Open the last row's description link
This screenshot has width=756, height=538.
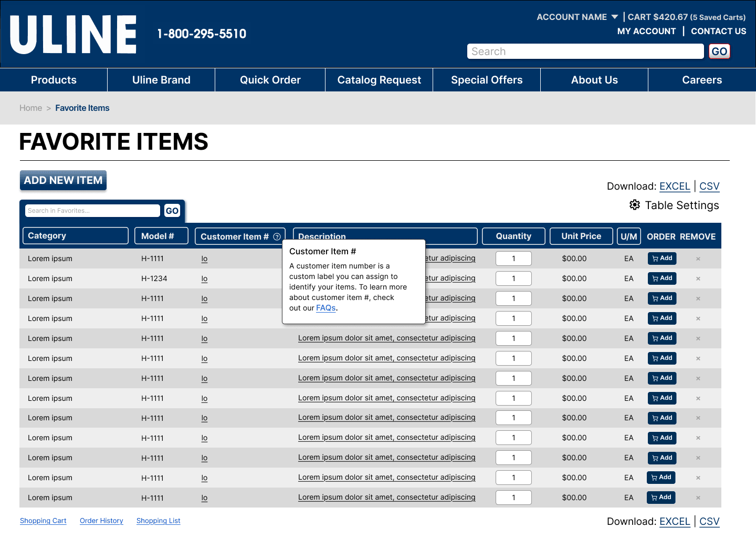tap(386, 498)
